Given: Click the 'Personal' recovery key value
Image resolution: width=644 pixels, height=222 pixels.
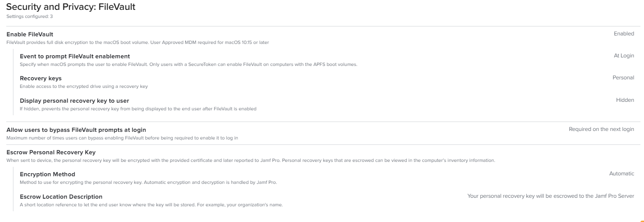Looking at the screenshot, I should [x=623, y=78].
